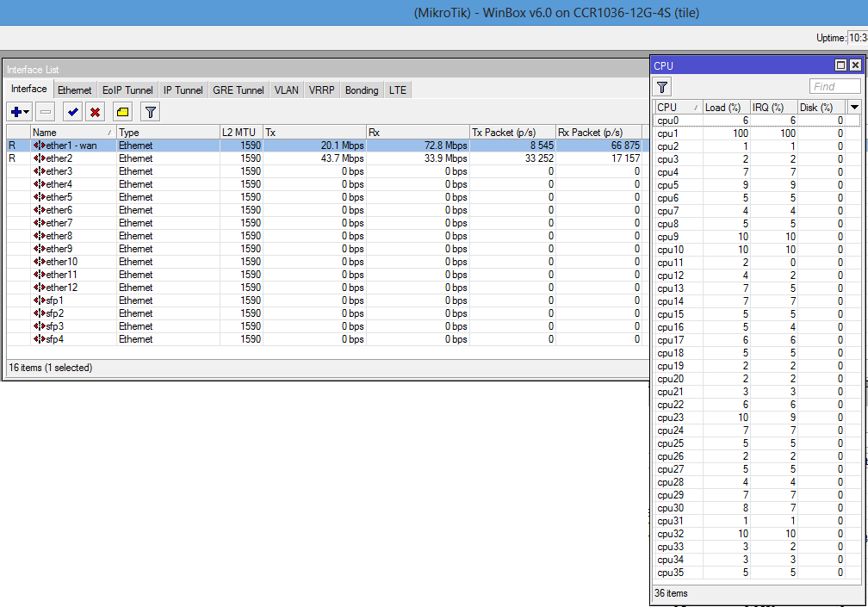Select the sfp4 interface row

(326, 339)
